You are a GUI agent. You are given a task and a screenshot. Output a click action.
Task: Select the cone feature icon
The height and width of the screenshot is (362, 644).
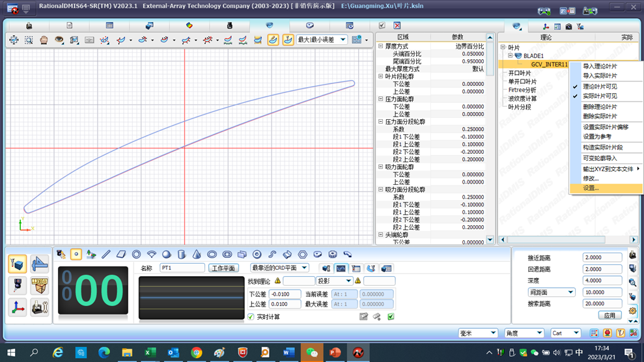click(197, 254)
